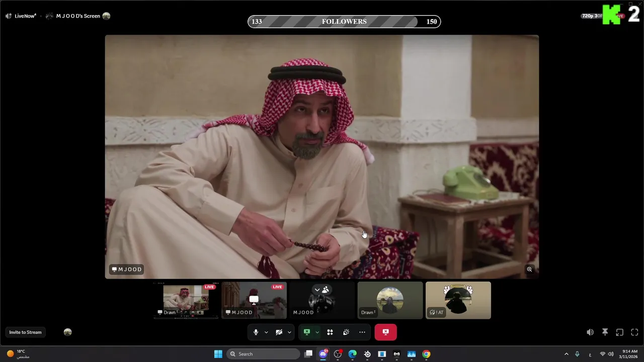Click M J O O D's Screen title
The image size is (644, 362).
[x=78, y=16]
